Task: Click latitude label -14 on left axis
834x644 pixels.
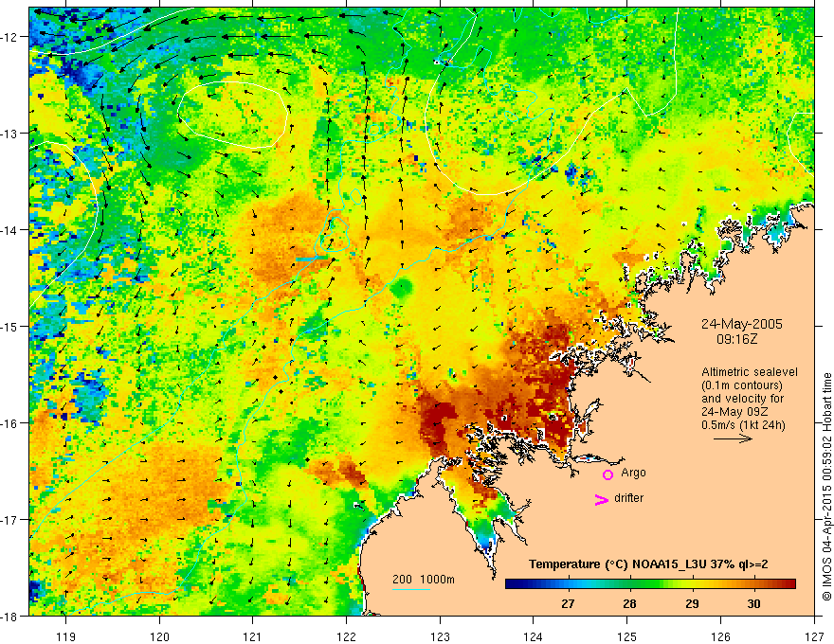Action: click(x=9, y=230)
